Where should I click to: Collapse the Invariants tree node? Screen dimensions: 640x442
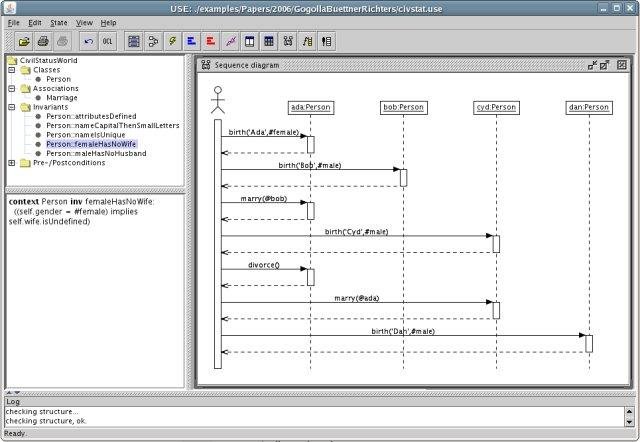(x=12, y=107)
